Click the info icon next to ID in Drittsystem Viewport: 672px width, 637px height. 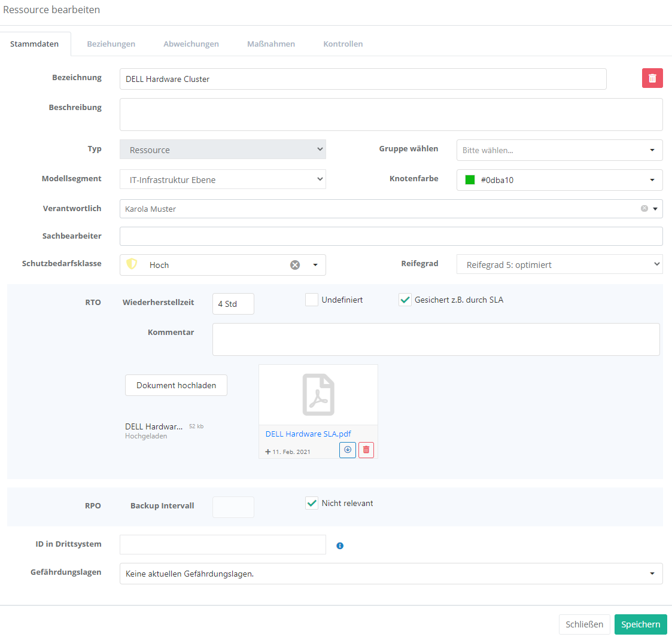(340, 545)
